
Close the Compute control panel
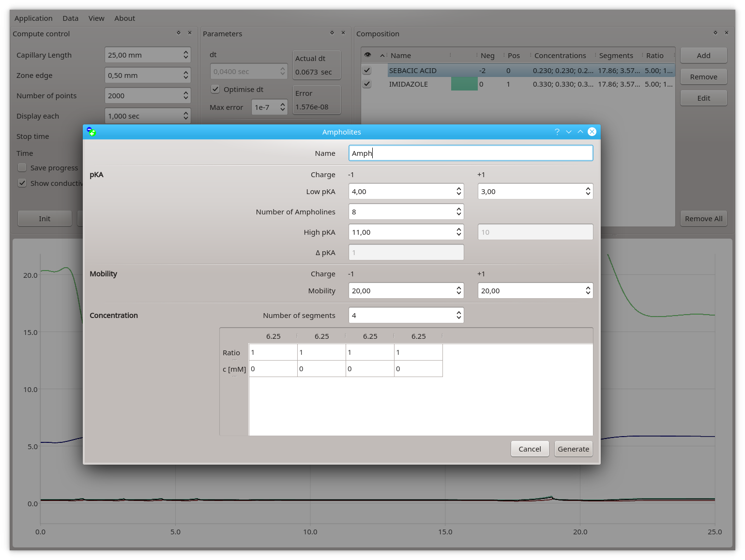coord(190,33)
